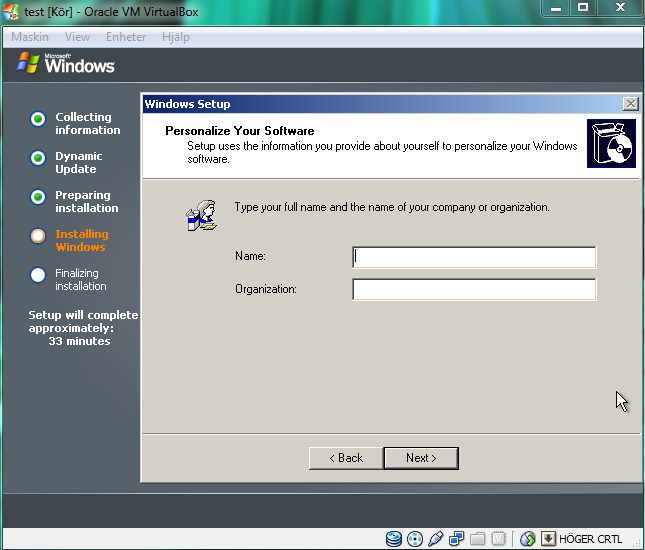Go back to previous setup page
This screenshot has width=645, height=550.
(x=346, y=458)
